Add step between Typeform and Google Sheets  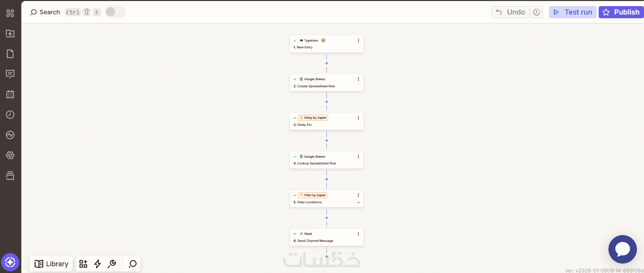[x=327, y=63]
